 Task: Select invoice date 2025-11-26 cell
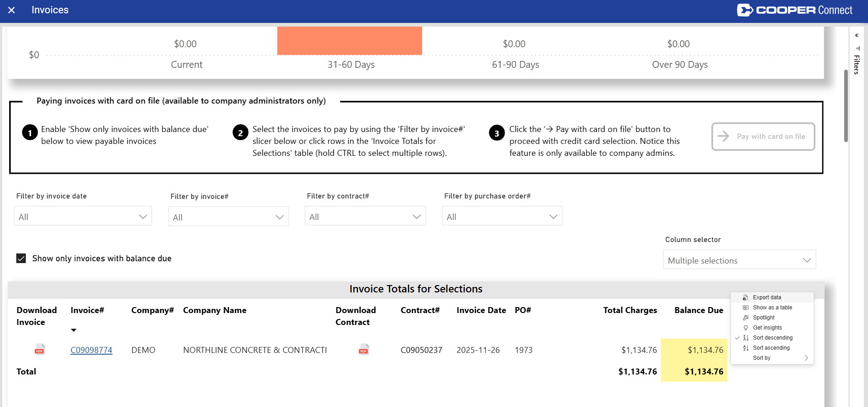(x=478, y=350)
